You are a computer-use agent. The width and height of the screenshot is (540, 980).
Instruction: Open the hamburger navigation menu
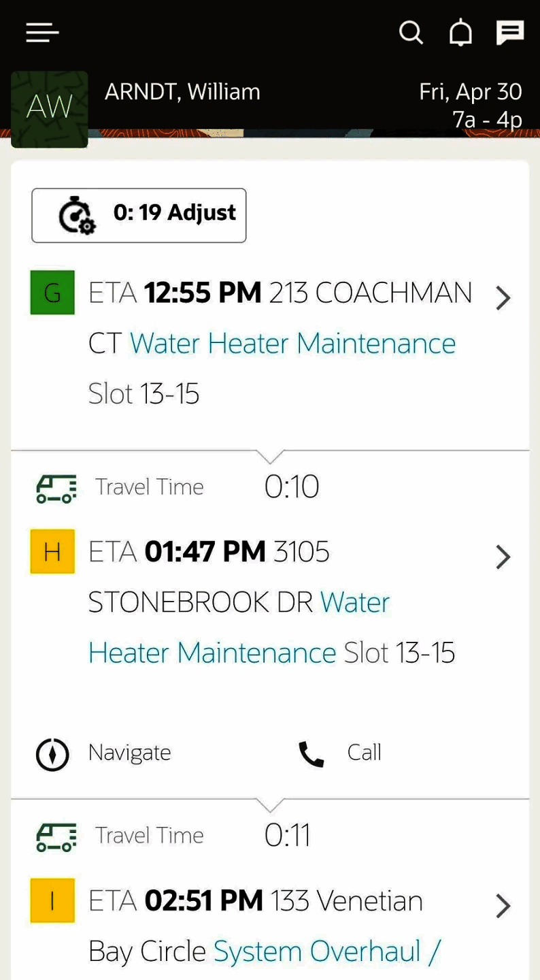pos(42,32)
